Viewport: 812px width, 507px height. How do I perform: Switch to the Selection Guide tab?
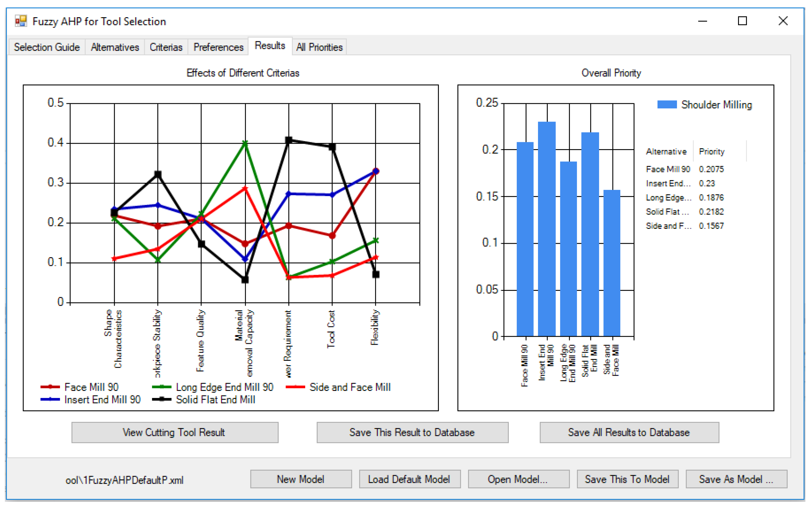tap(47, 47)
